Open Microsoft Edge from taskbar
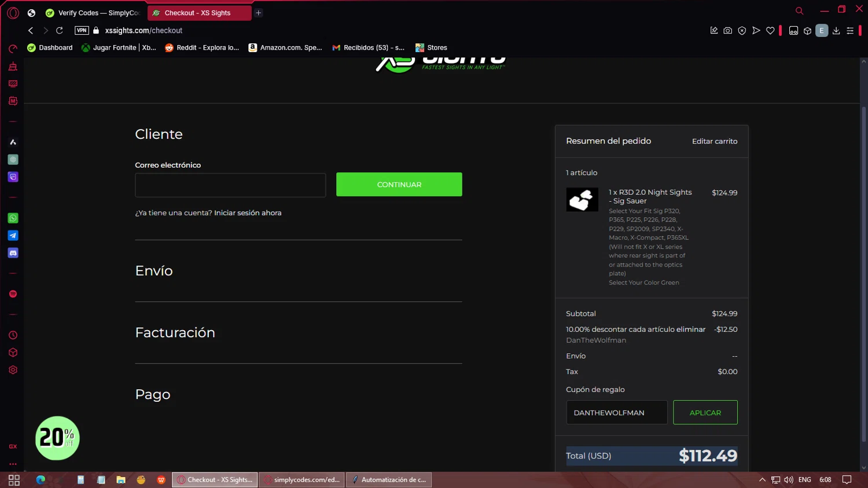The image size is (868, 488). click(41, 480)
